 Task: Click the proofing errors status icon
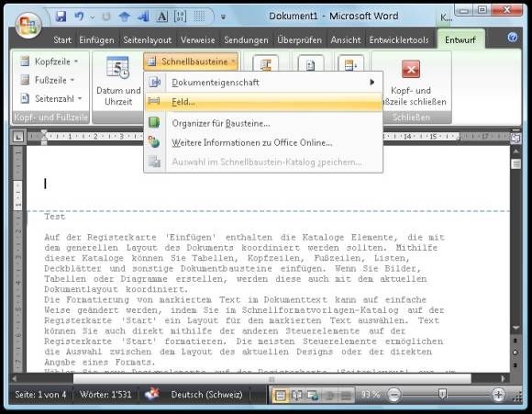152,395
